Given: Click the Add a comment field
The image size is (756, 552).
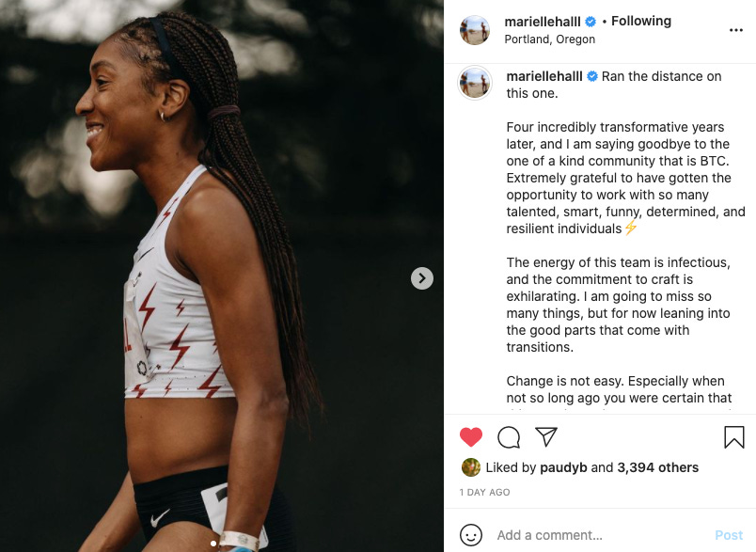Looking at the screenshot, I should [600, 535].
